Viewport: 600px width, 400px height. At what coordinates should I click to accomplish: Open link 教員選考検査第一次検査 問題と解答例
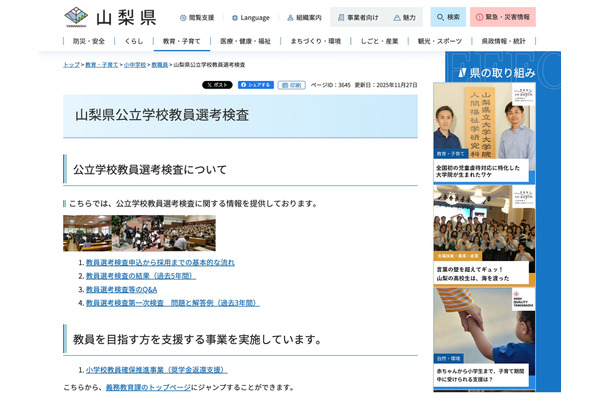coord(173,303)
